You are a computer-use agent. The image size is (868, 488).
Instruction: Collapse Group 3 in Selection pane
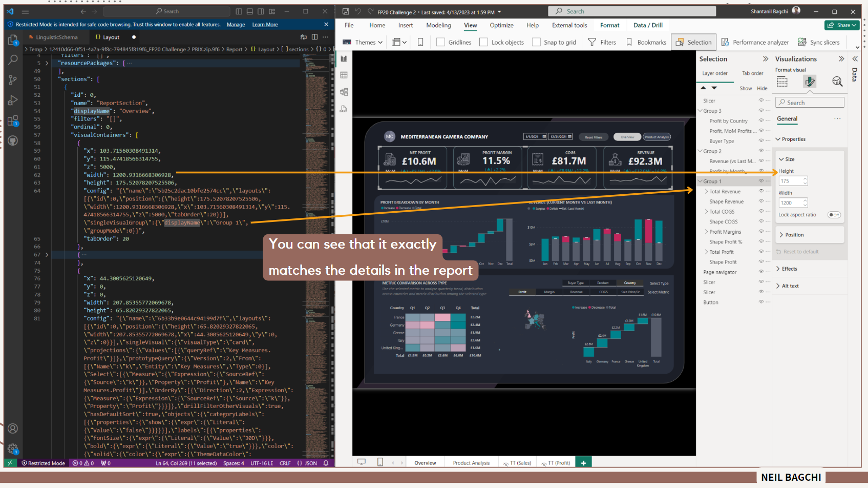[x=700, y=111]
